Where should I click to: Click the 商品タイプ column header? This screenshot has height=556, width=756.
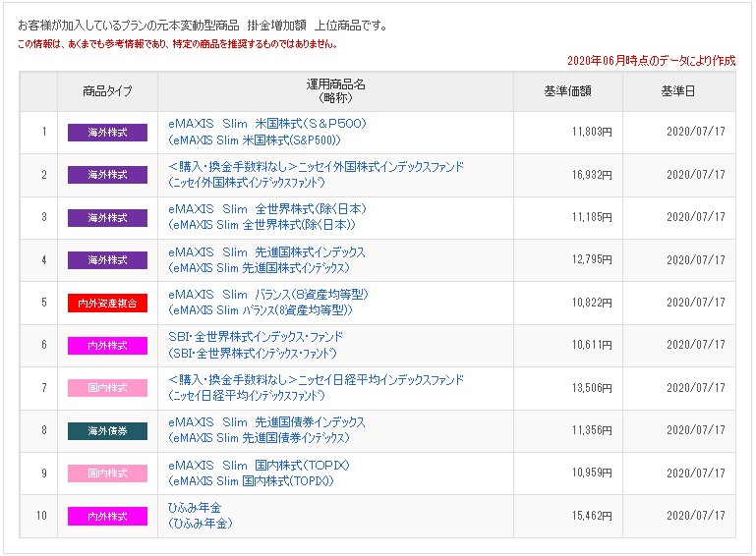coord(107,91)
